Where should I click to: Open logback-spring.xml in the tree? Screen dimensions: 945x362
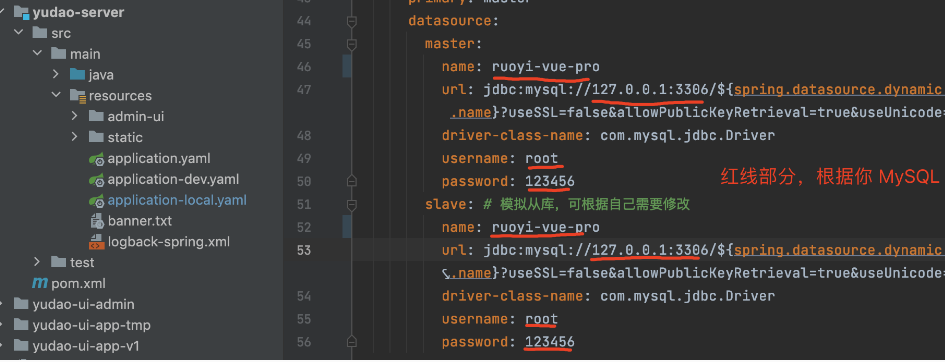tap(169, 242)
